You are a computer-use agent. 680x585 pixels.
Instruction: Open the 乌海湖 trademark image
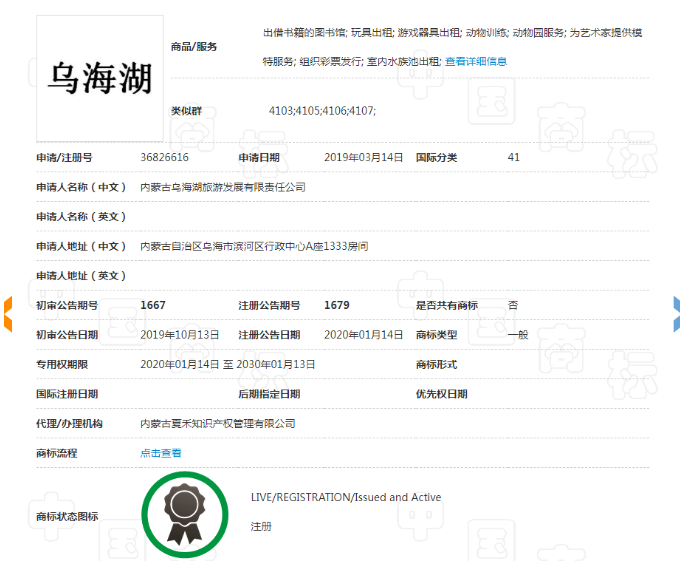coord(100,78)
